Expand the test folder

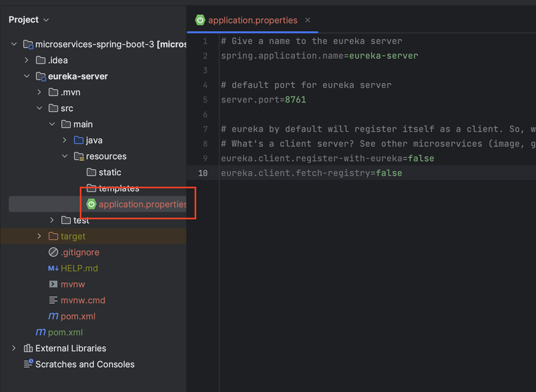coord(51,220)
